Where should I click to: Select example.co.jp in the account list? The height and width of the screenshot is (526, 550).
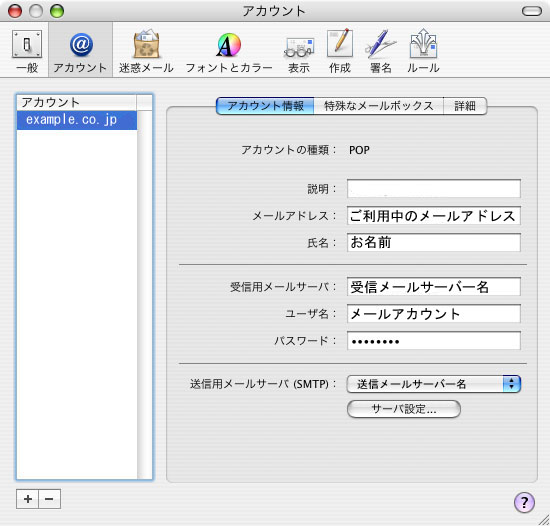[x=77, y=120]
